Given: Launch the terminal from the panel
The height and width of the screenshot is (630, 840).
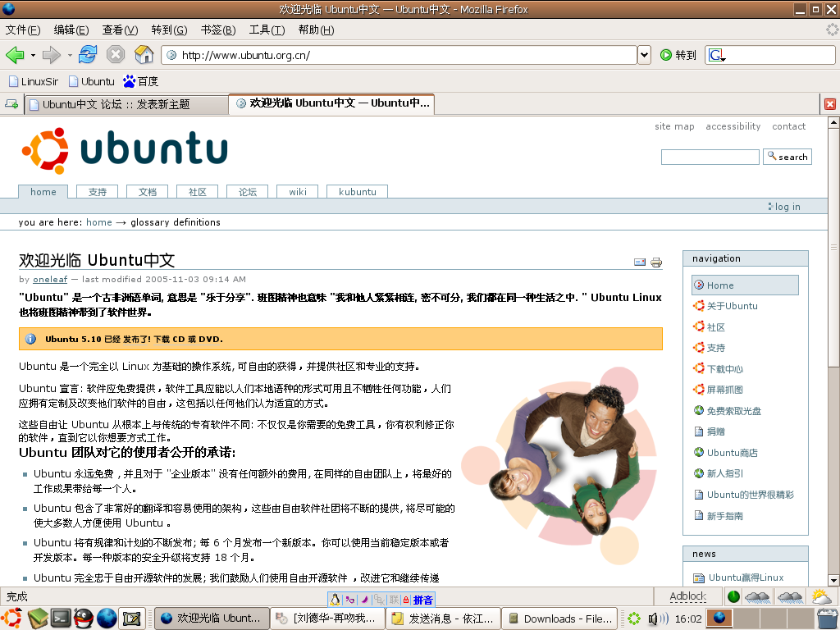Looking at the screenshot, I should [61, 619].
